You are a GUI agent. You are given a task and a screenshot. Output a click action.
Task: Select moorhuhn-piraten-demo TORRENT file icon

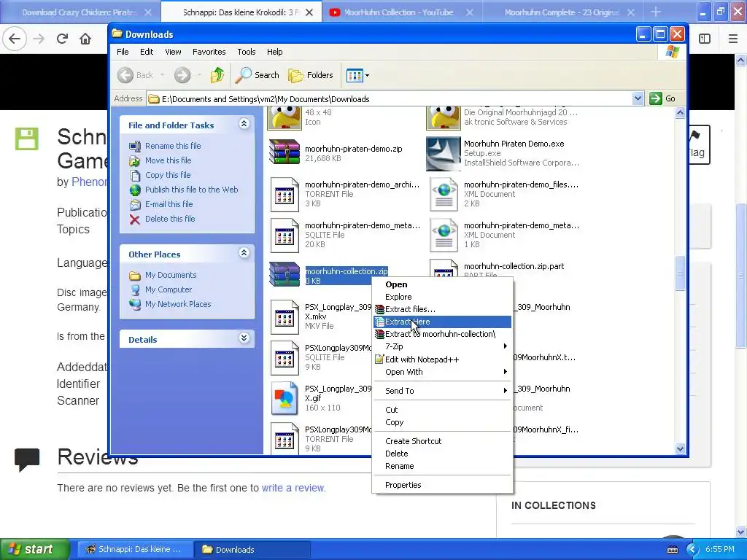[x=285, y=194]
